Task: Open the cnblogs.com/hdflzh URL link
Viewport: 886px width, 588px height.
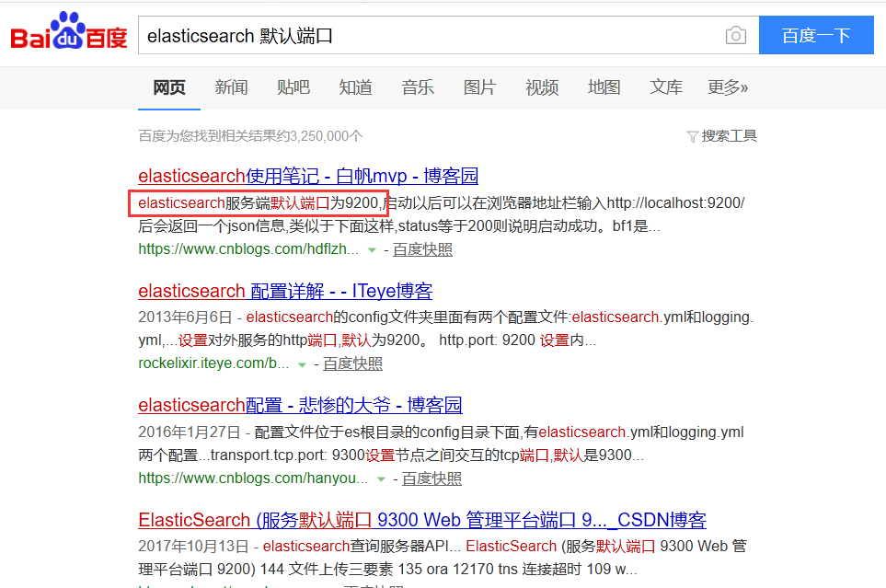Action: pos(248,248)
